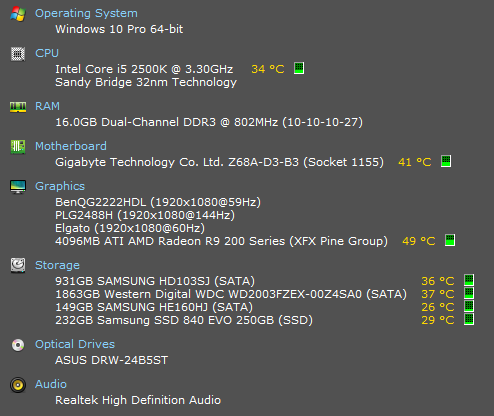Click temperature indicator for SSD 840 EVO
Image resolution: width=494 pixels, height=416 pixels.
coord(469,319)
